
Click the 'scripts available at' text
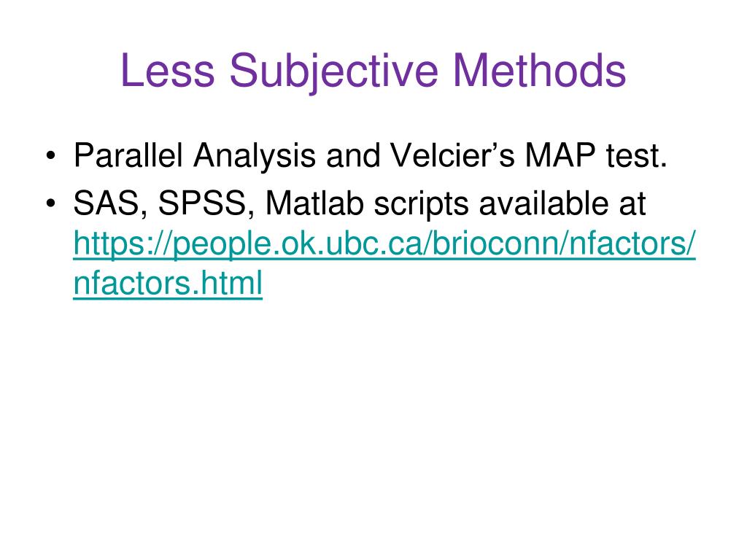[510, 204]
